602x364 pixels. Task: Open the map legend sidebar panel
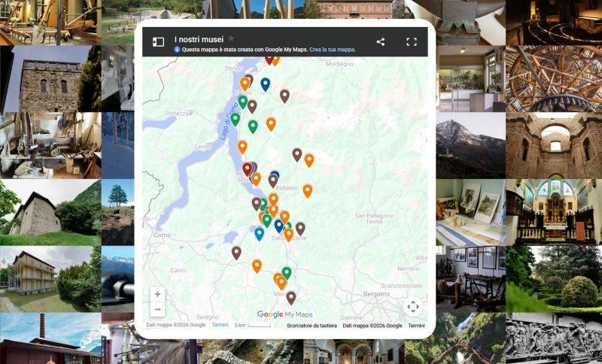[158, 42]
